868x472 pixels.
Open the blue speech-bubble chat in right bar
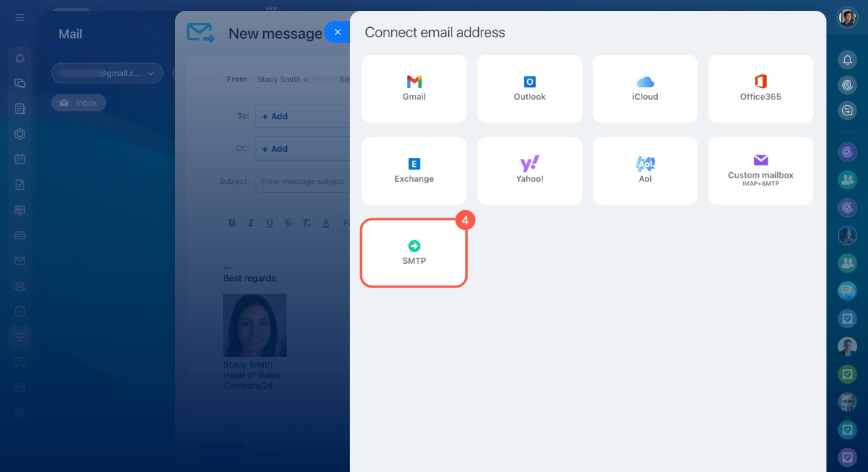tap(848, 291)
